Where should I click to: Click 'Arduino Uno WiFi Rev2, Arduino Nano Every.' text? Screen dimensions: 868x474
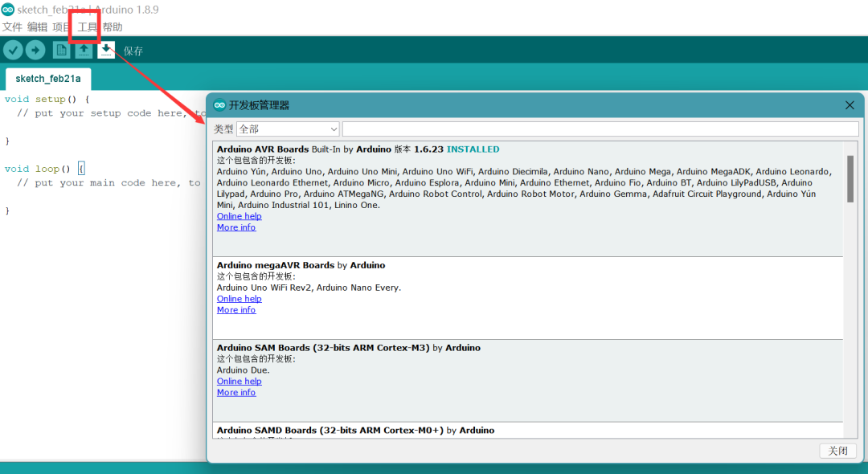(x=309, y=288)
